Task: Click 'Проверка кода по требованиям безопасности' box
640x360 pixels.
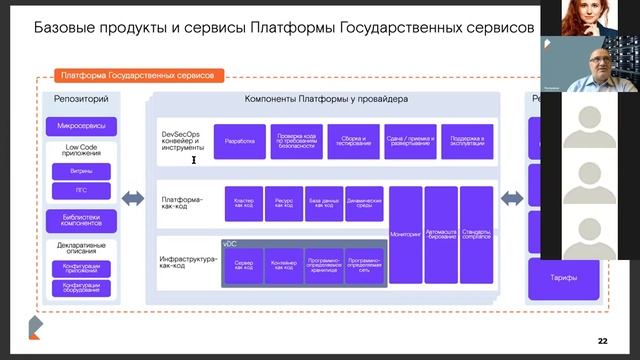Action: click(297, 142)
